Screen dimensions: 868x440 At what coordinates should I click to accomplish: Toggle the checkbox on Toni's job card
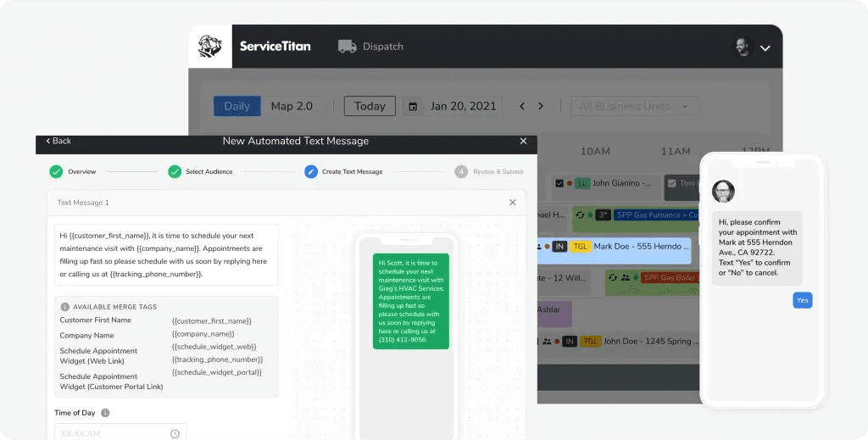point(671,183)
